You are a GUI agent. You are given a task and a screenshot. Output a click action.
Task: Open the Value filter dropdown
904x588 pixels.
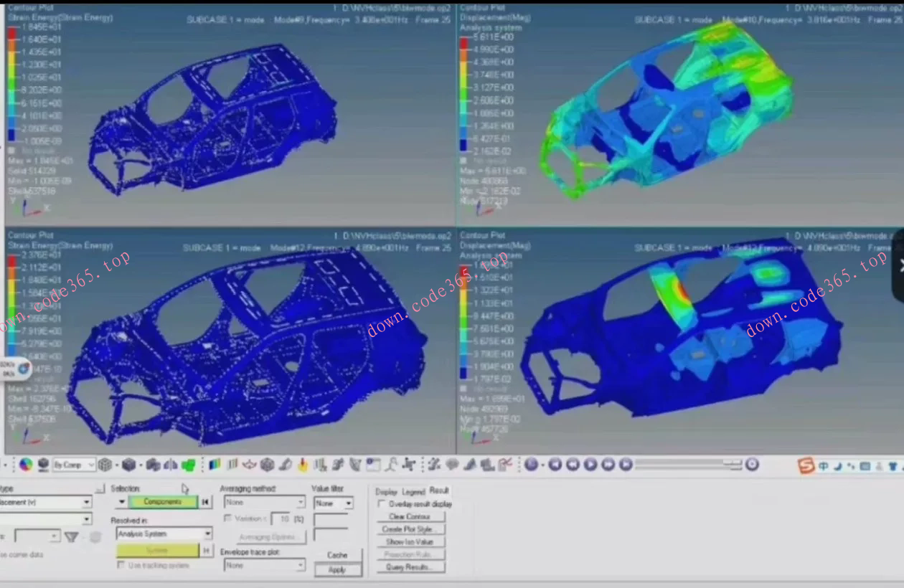[x=334, y=503]
